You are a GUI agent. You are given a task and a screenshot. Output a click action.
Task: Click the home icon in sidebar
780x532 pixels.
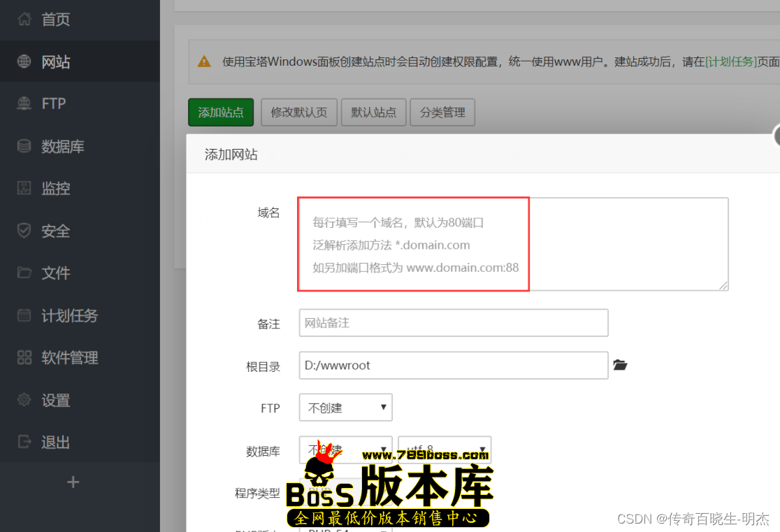pyautogui.click(x=24, y=20)
